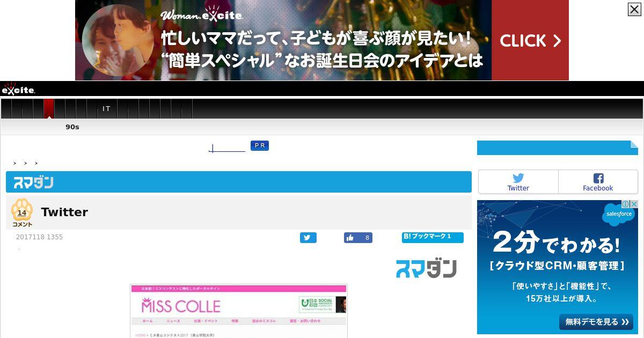644x338 pixels.
Task: Open the スマダン logo in the blue header
Action: coord(33,182)
